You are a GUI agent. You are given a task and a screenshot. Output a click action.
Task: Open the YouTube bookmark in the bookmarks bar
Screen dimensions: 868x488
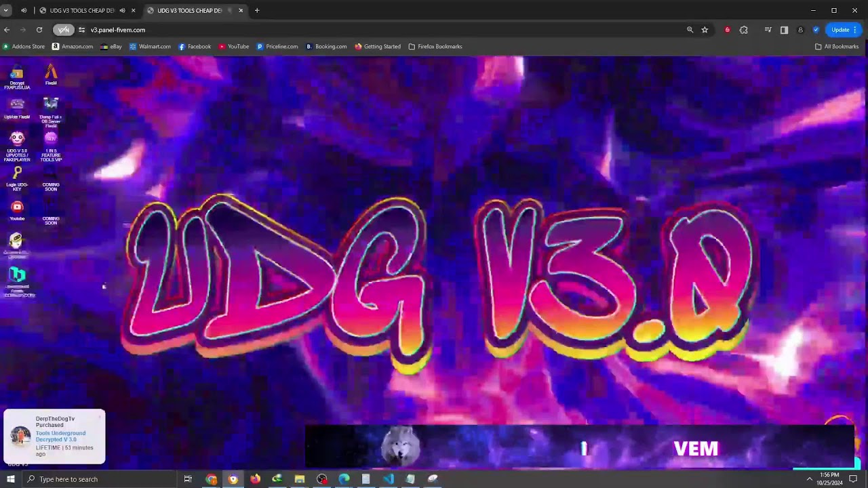click(x=233, y=47)
